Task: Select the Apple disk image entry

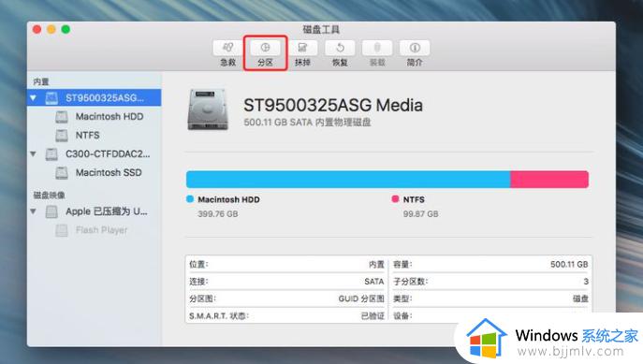Action: (107, 211)
